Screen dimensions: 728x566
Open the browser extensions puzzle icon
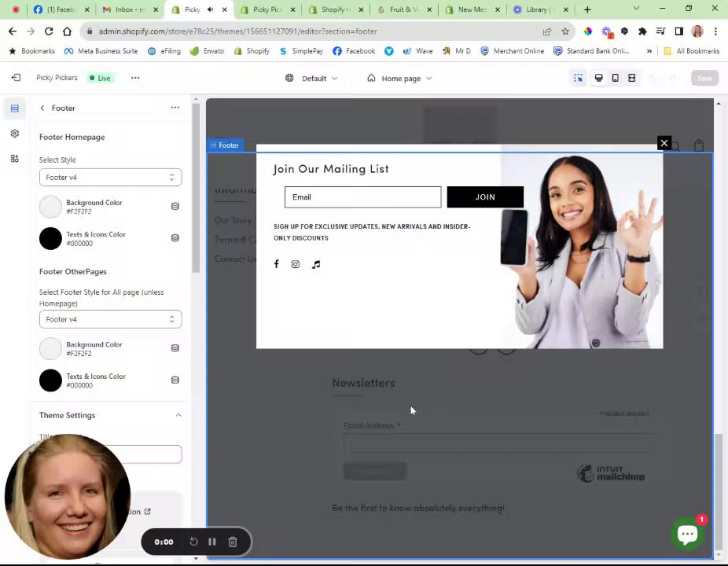(642, 31)
